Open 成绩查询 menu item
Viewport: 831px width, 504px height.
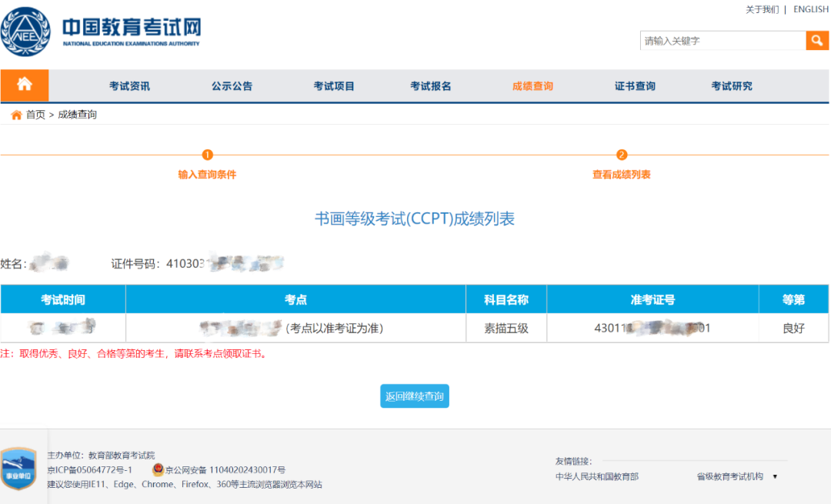pyautogui.click(x=532, y=86)
